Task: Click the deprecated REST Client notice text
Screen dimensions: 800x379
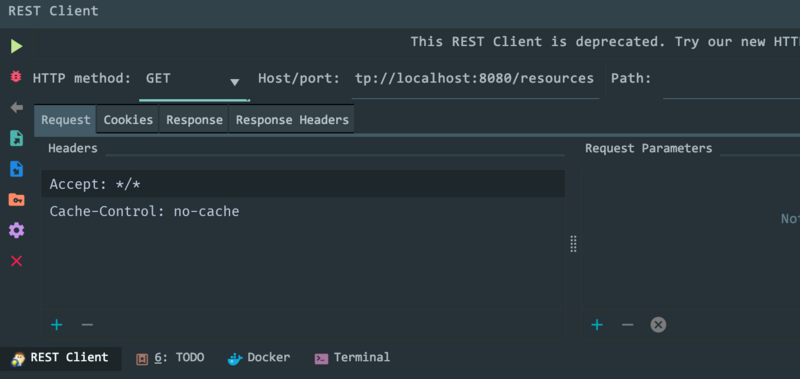Action: [x=605, y=42]
